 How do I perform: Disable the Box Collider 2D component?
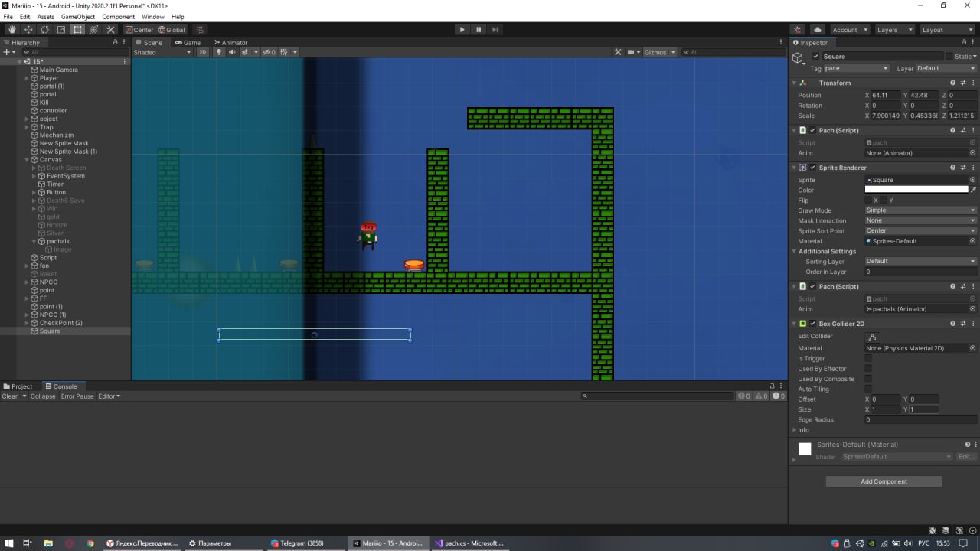813,324
